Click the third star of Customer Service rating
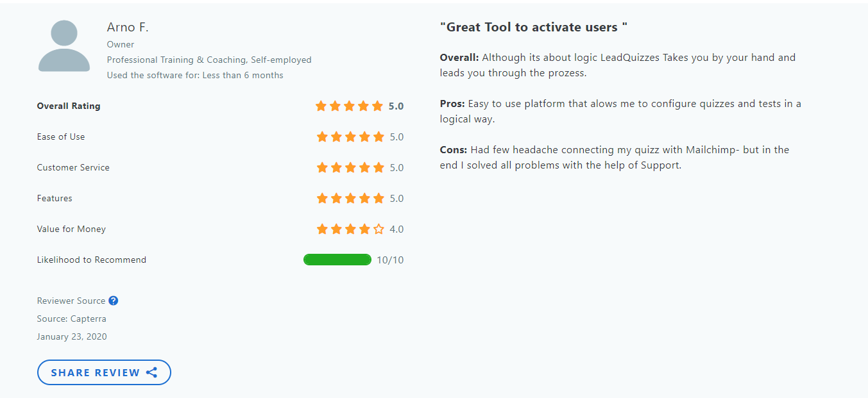Image resolution: width=868 pixels, height=398 pixels. click(x=350, y=167)
